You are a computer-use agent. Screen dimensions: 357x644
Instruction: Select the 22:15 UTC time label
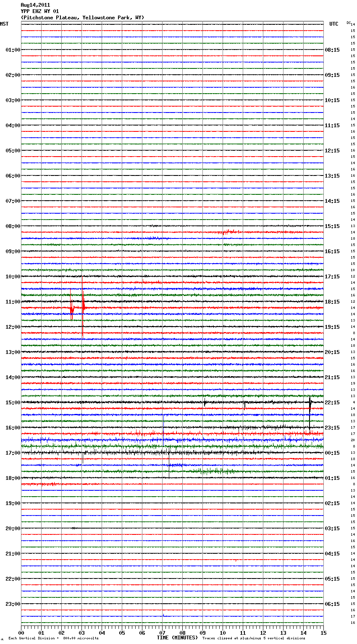pos(332,403)
